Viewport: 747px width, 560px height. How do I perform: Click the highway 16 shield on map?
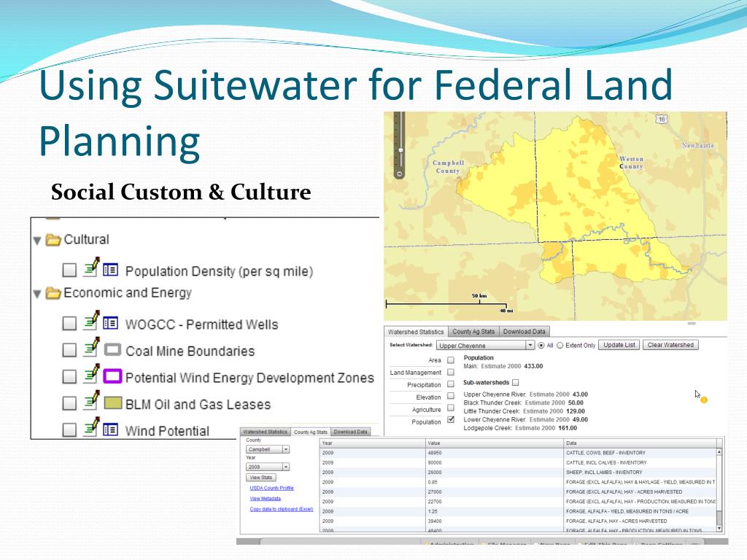(x=661, y=119)
